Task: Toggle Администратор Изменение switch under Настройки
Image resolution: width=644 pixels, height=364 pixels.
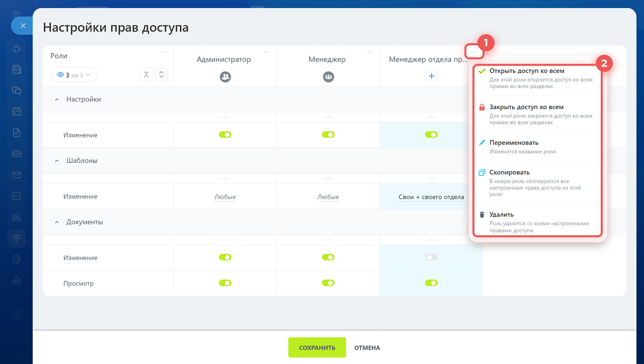Action: 225,134
